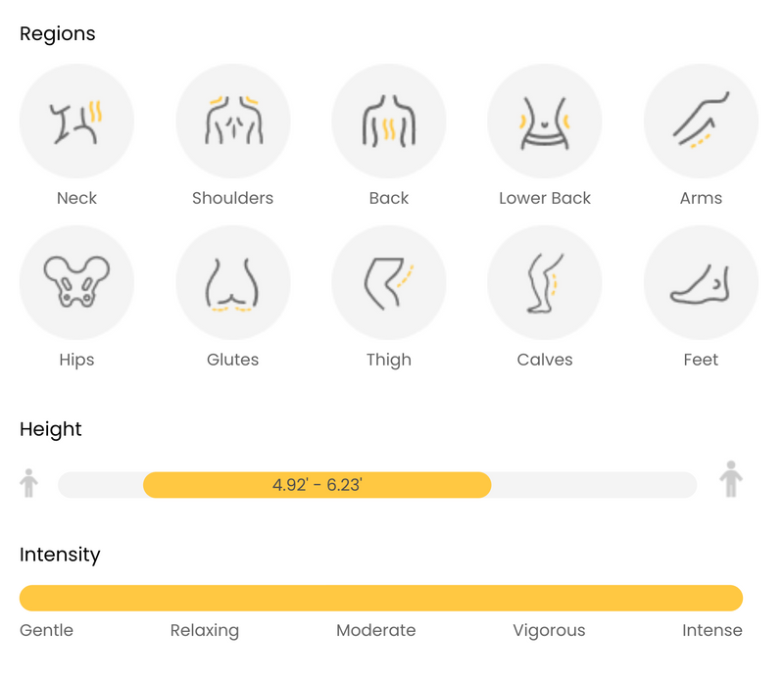The width and height of the screenshot is (784, 680).
Task: Choose the Arms region icon
Action: (701, 121)
